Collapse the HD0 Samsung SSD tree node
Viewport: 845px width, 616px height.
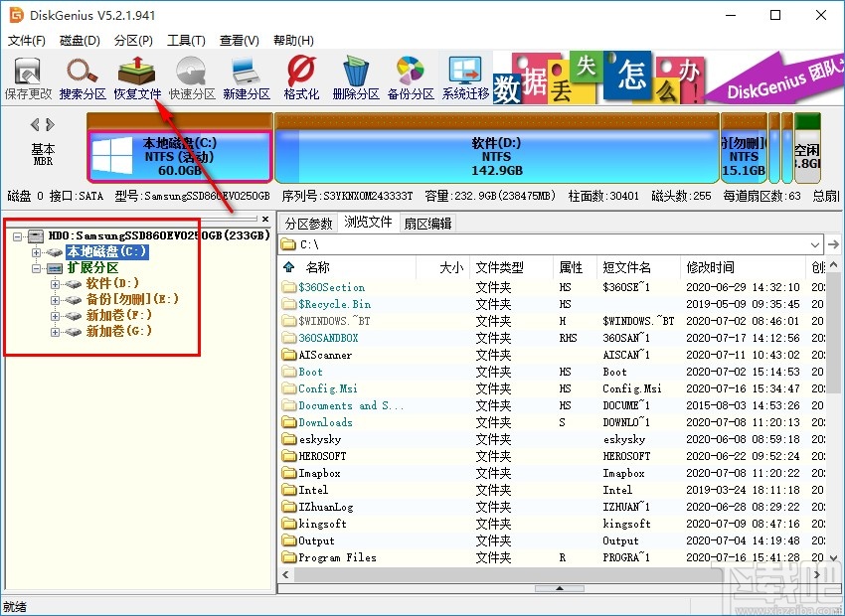pyautogui.click(x=18, y=235)
